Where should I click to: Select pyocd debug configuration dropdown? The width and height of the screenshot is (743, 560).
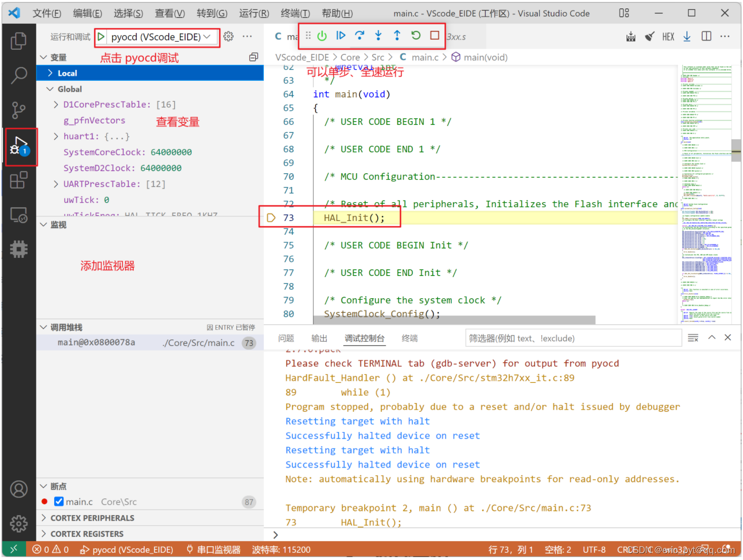[161, 37]
